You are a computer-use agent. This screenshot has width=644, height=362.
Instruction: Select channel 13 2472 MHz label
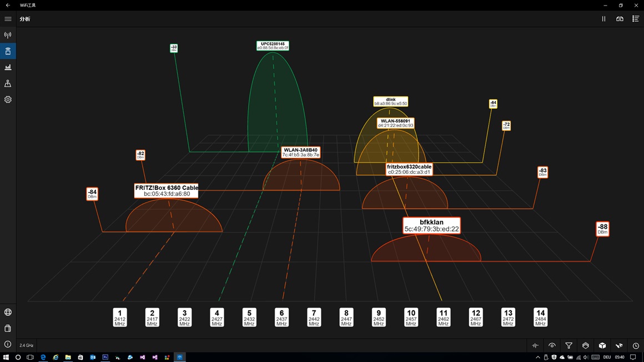point(508,318)
